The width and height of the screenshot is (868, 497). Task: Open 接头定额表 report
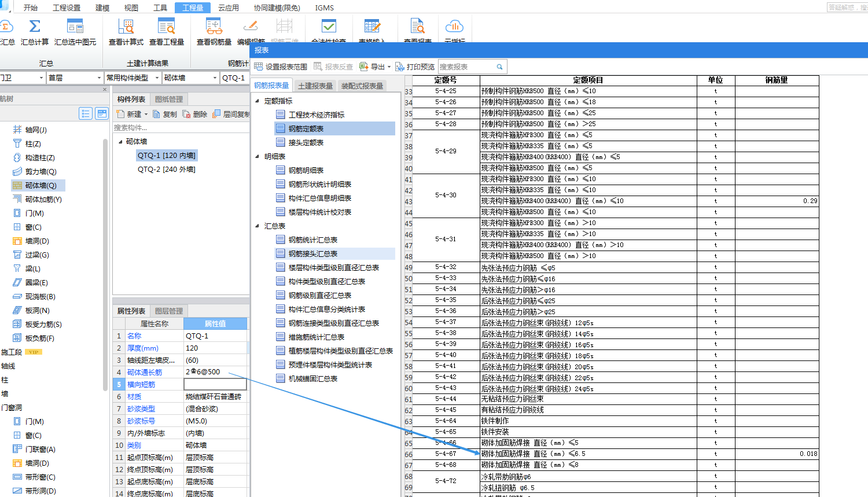point(306,142)
